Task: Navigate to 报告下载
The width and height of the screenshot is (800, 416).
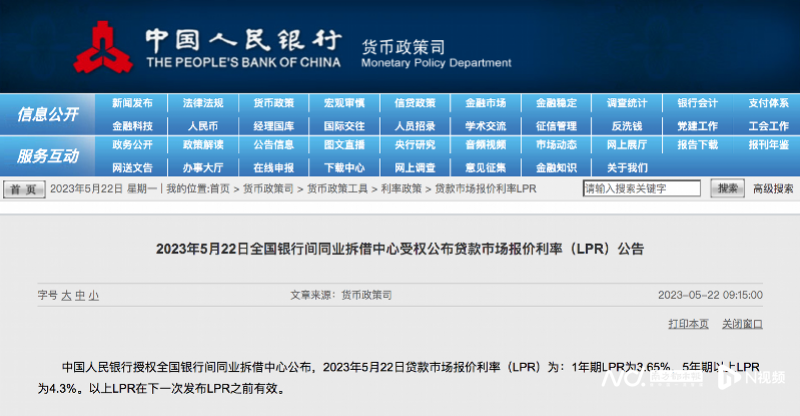Action: pyautogui.click(x=697, y=145)
